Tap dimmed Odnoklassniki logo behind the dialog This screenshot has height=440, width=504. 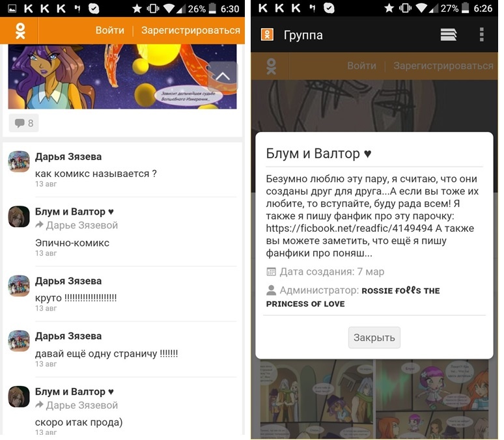tap(272, 66)
